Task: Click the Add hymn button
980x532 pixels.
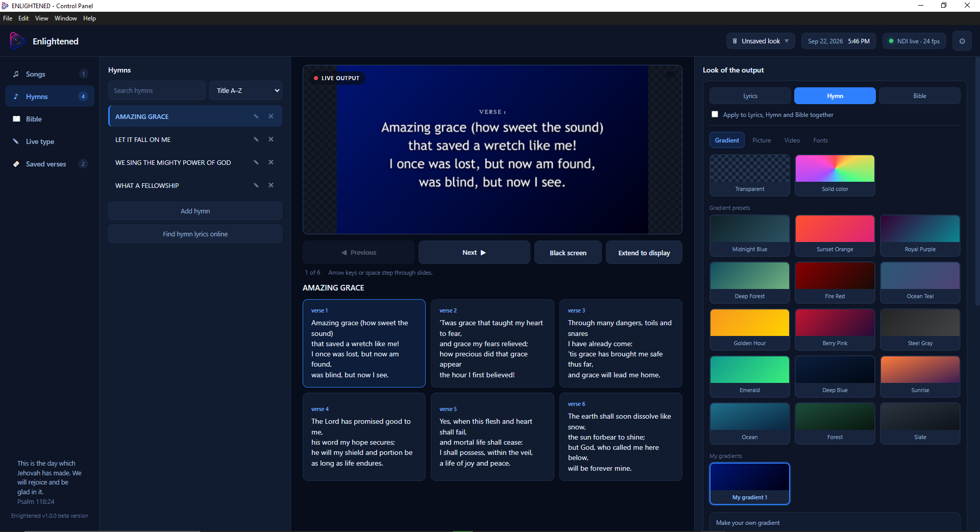Action: tap(195, 211)
